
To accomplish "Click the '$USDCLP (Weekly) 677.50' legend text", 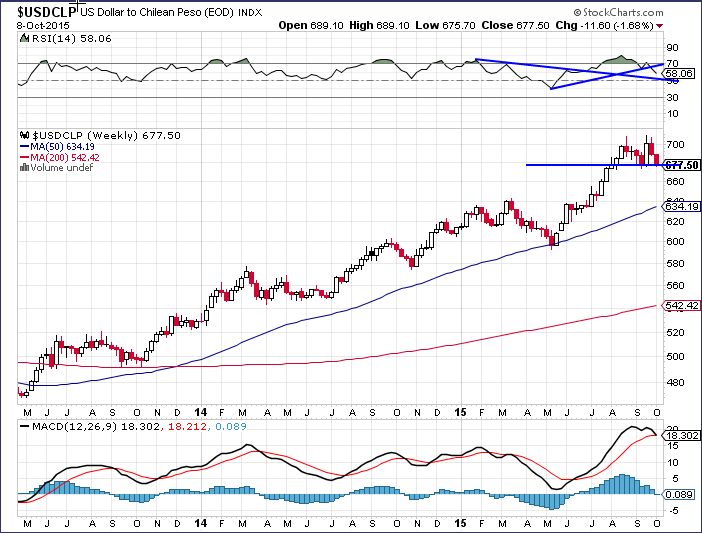I will 107,135.
